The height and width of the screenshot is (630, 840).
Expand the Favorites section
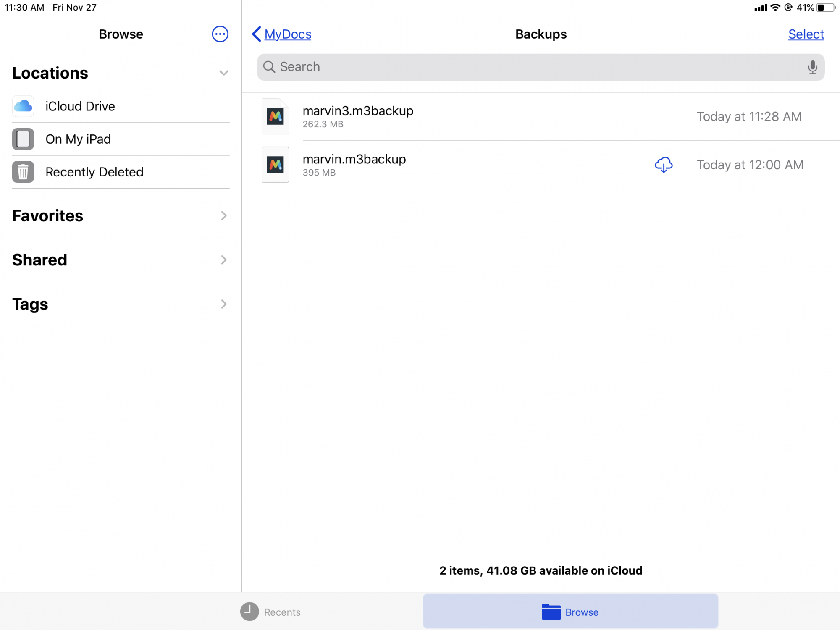pyautogui.click(x=223, y=216)
